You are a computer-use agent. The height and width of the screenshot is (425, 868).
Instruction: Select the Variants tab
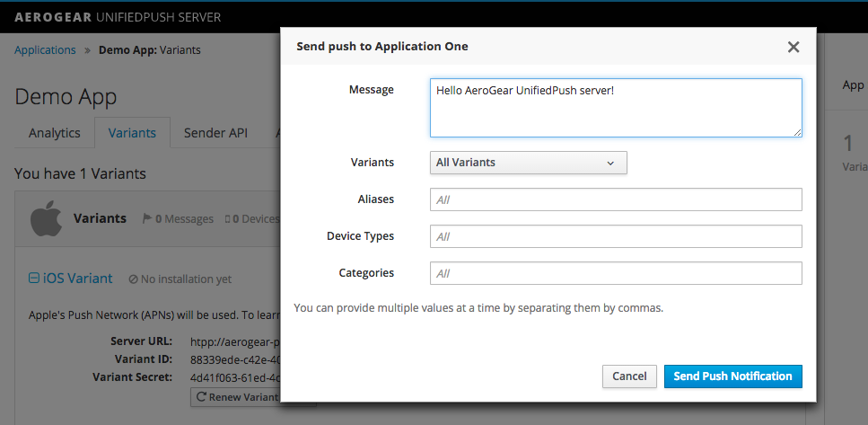click(132, 133)
